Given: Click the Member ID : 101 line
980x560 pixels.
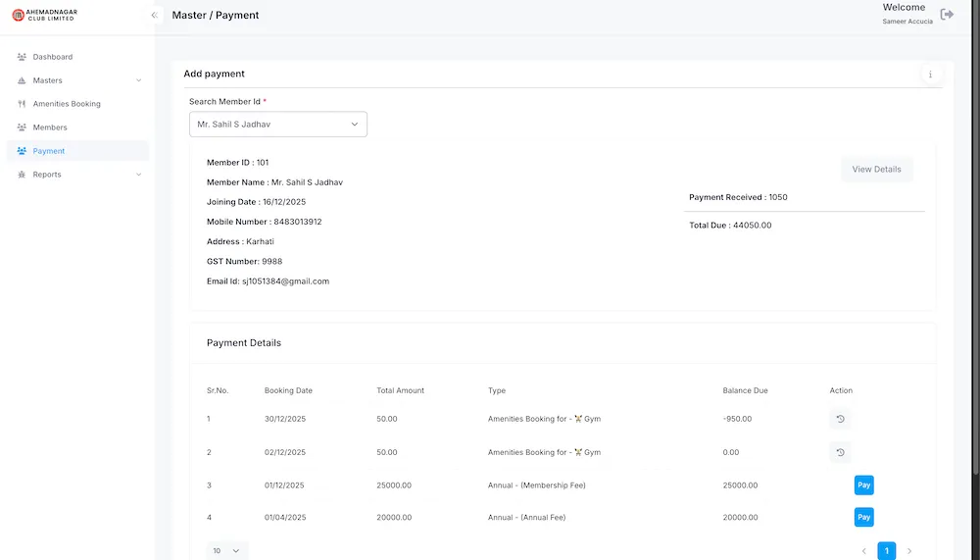Looking at the screenshot, I should (237, 163).
